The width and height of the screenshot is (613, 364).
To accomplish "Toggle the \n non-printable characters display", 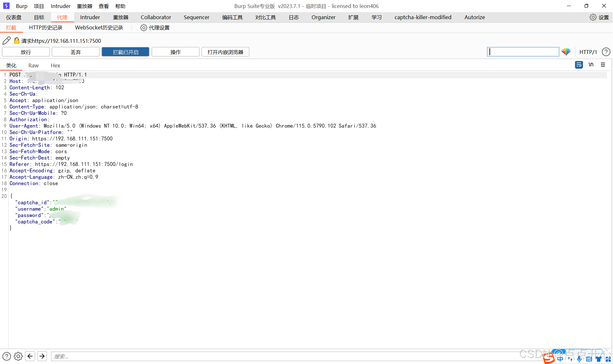I will click(x=591, y=64).
